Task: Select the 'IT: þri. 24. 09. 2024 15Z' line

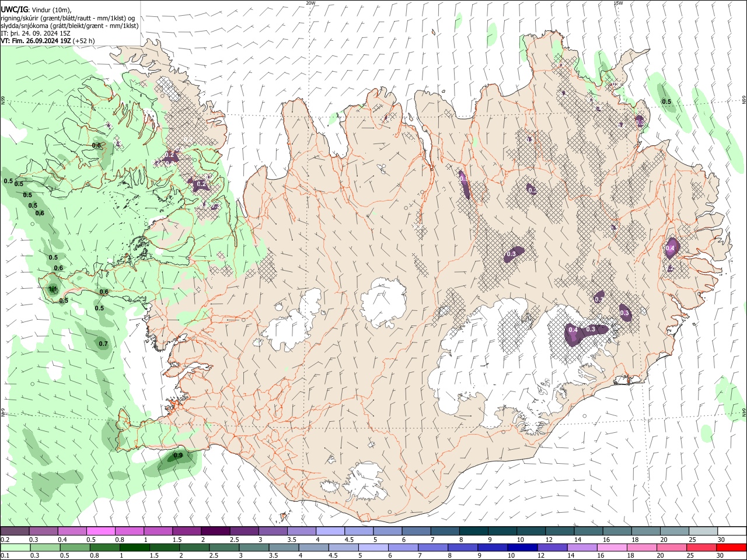Action: pyautogui.click(x=36, y=33)
